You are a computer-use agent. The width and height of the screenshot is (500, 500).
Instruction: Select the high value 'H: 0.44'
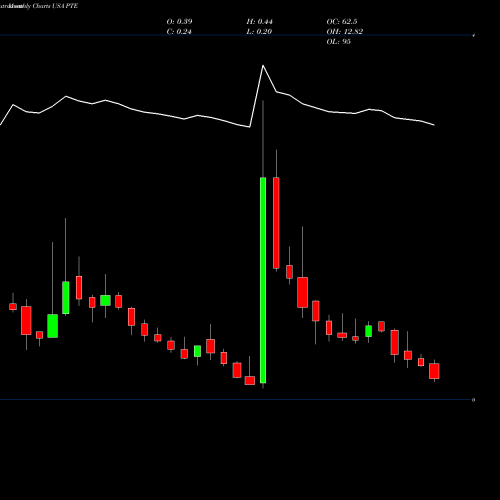259,21
